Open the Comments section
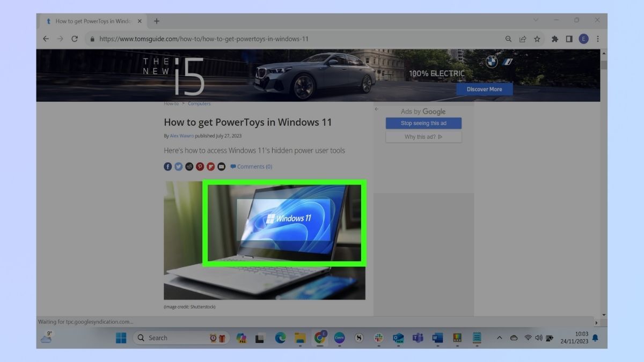Image resolution: width=644 pixels, height=362 pixels. click(251, 167)
